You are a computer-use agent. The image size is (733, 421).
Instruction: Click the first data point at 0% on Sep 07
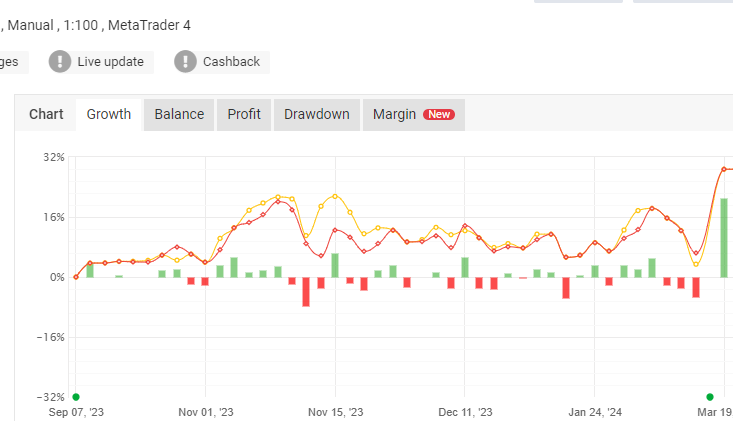[x=76, y=277]
